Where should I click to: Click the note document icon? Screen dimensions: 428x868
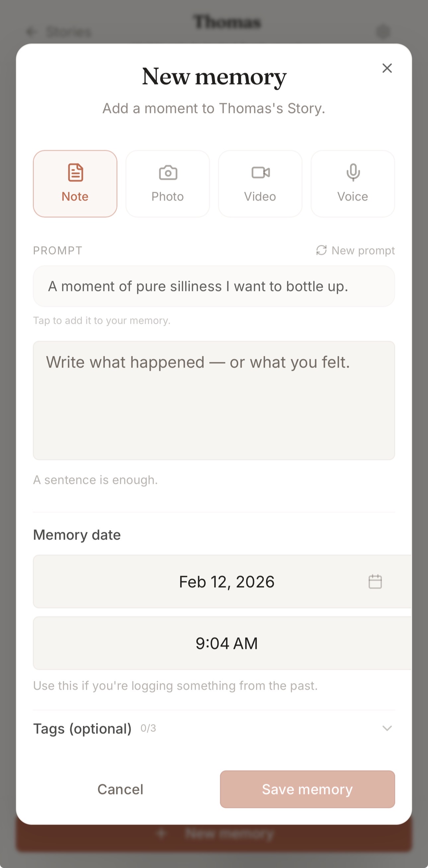pyautogui.click(x=75, y=173)
